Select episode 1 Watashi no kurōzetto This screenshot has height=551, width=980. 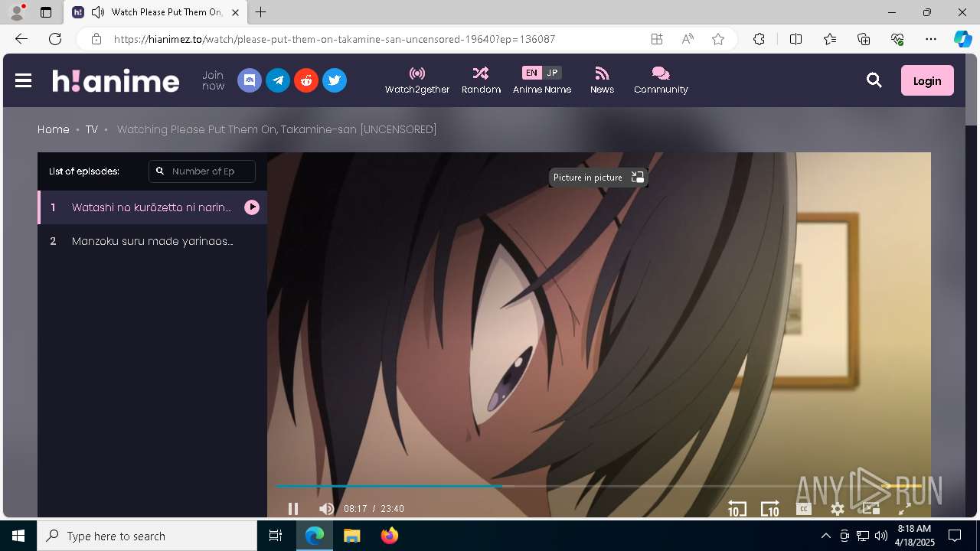152,207
